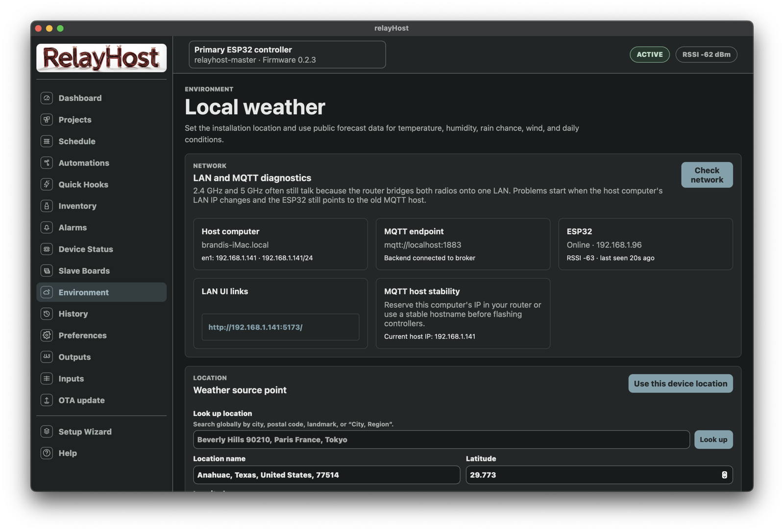784x532 pixels.
Task: Open the Help page
Action: 101,453
